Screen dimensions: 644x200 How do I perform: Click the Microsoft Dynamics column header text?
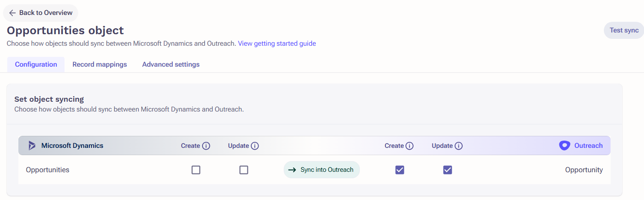(72, 146)
